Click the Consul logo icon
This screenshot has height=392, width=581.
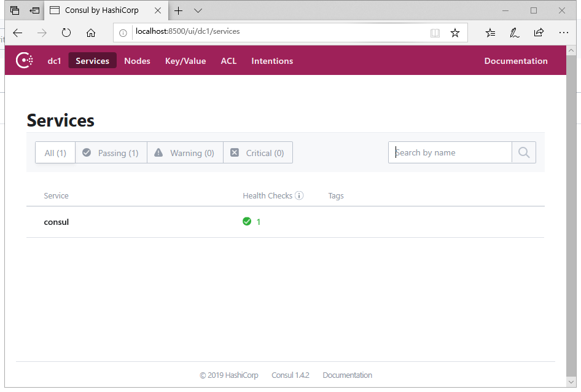(24, 60)
